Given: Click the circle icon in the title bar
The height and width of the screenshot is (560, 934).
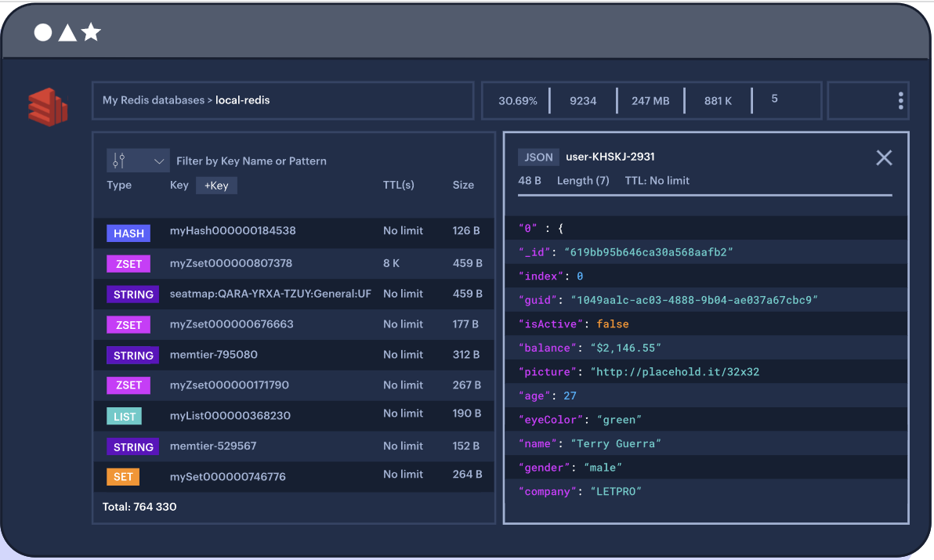Looking at the screenshot, I should [42, 33].
